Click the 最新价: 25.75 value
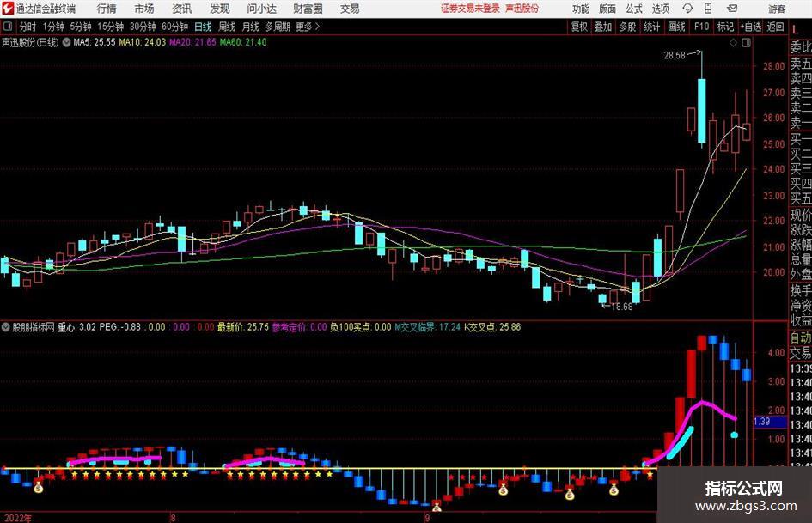Image resolution: width=812 pixels, height=523 pixels. (x=243, y=327)
